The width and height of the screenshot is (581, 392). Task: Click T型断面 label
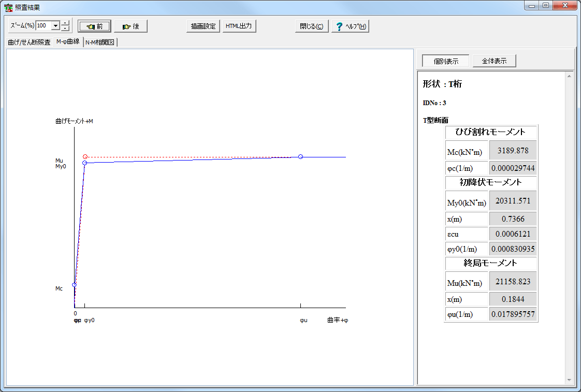pos(435,120)
